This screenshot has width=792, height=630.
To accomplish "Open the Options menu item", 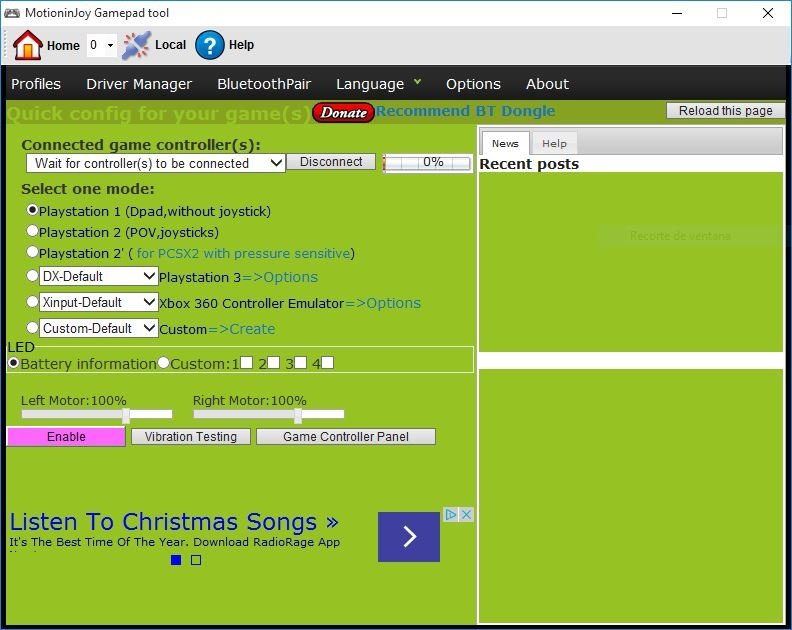I will [473, 84].
